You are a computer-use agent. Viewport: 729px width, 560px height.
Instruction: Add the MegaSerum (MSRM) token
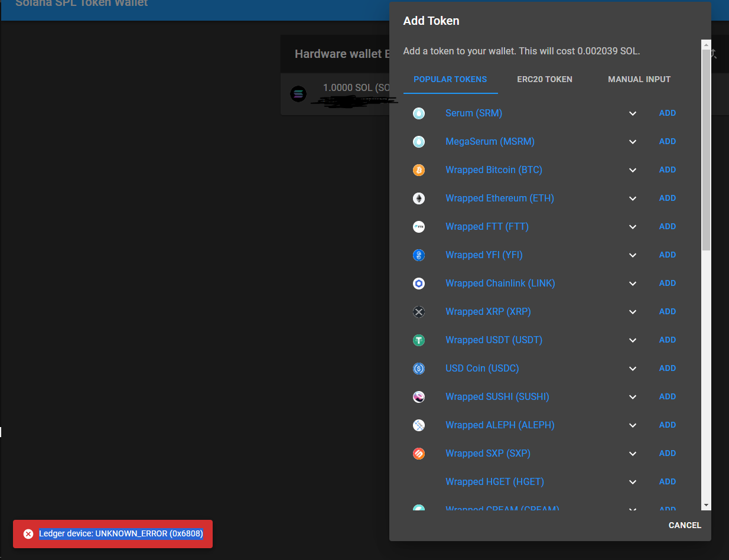pos(668,141)
